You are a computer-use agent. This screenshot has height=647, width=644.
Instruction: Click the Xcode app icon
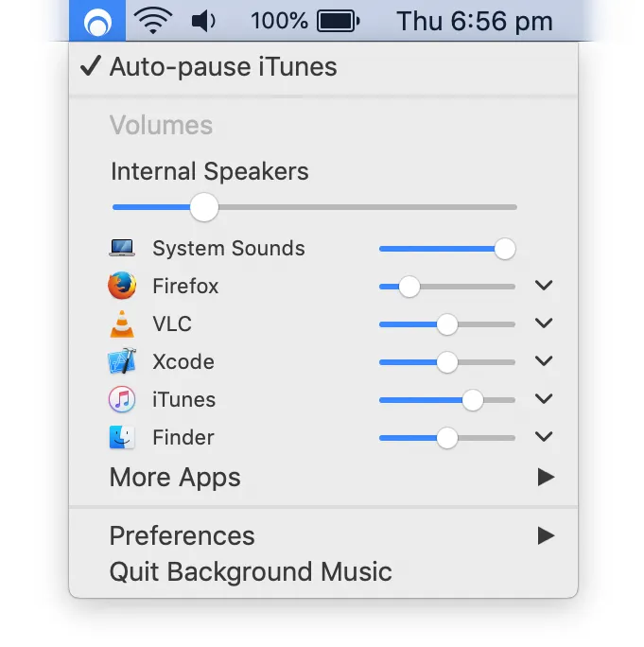coord(122,361)
